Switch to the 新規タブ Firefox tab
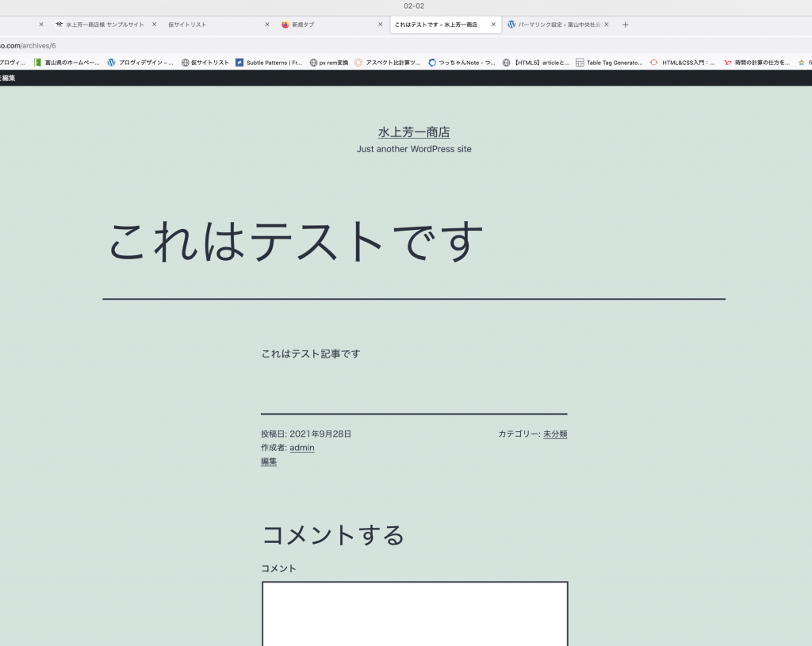Image resolution: width=812 pixels, height=646 pixels. point(325,25)
